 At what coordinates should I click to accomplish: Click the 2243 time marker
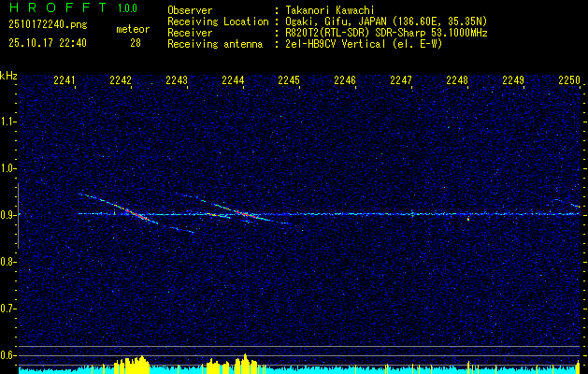pos(177,80)
